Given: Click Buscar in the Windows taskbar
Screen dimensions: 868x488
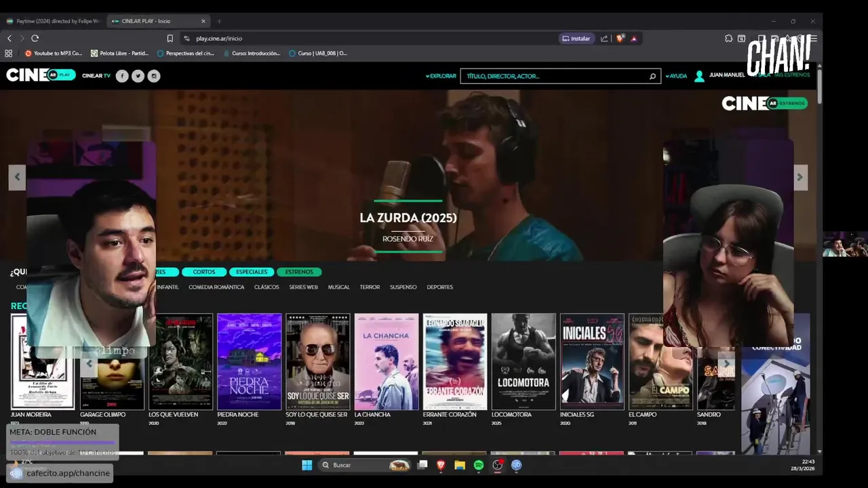Looking at the screenshot, I should (x=364, y=465).
